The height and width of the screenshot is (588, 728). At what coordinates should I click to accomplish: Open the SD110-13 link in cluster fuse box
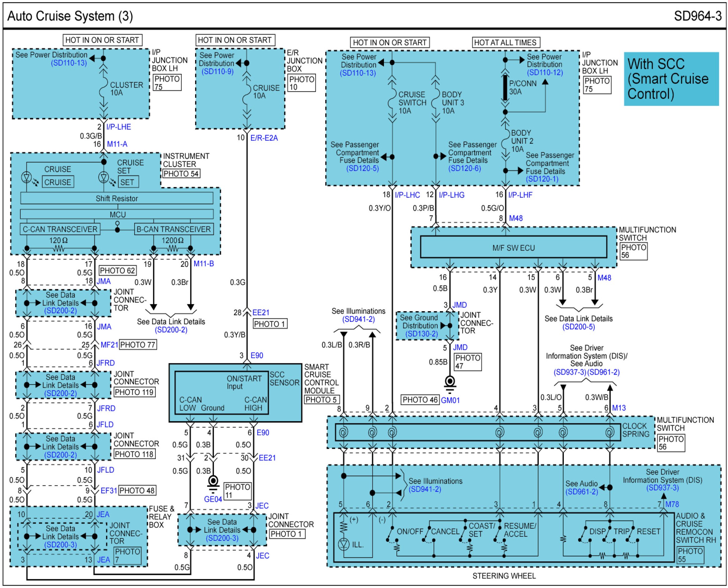pos(69,63)
